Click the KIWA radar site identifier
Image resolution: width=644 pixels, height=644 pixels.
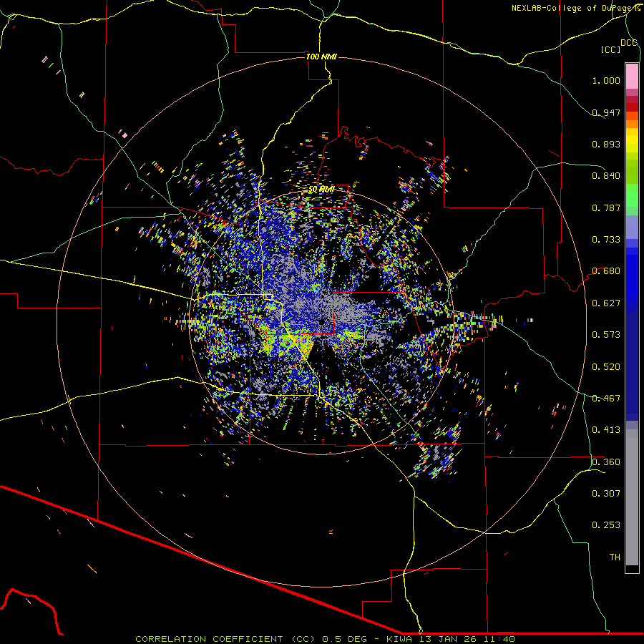coord(401,639)
